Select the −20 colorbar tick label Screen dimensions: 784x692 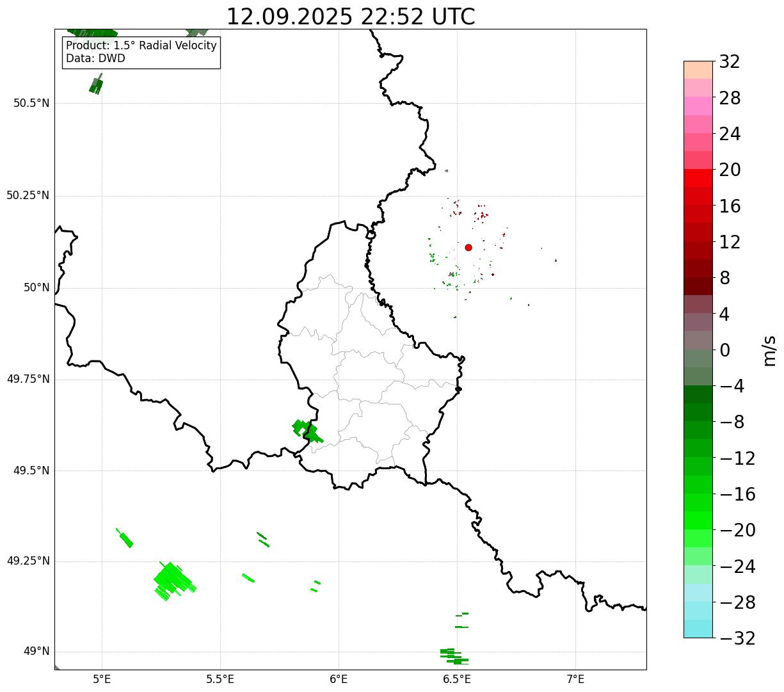[x=737, y=530]
